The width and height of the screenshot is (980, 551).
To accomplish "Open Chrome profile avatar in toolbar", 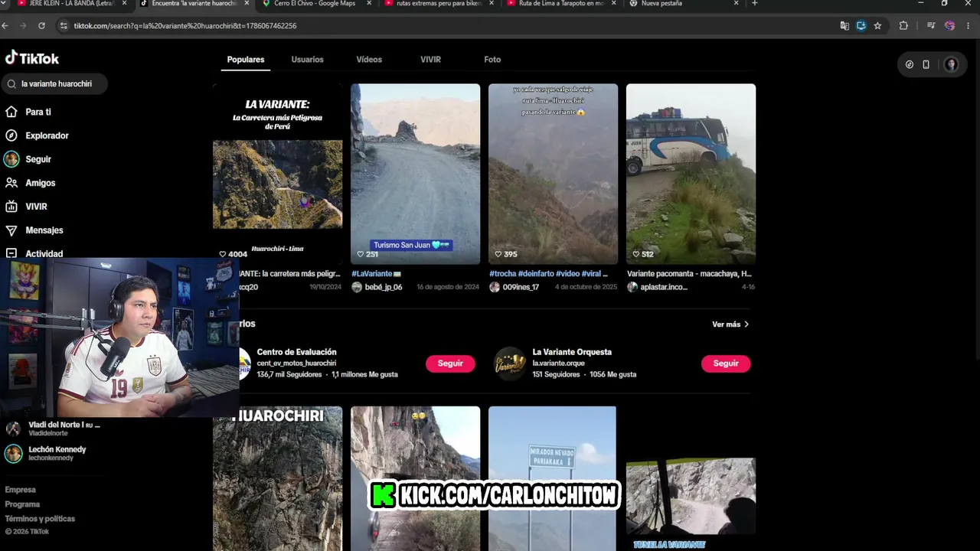I will point(949,25).
